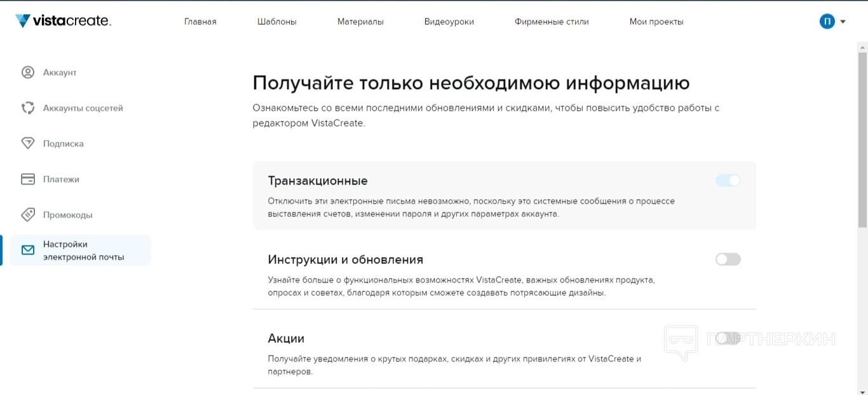The height and width of the screenshot is (395, 868).
Task: Toggle the Транзакционные switch
Action: click(728, 181)
